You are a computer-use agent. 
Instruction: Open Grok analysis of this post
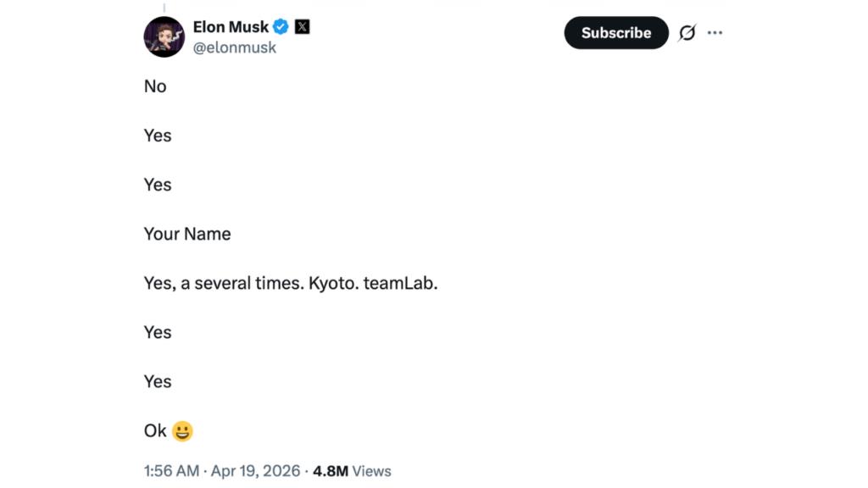[x=687, y=32]
